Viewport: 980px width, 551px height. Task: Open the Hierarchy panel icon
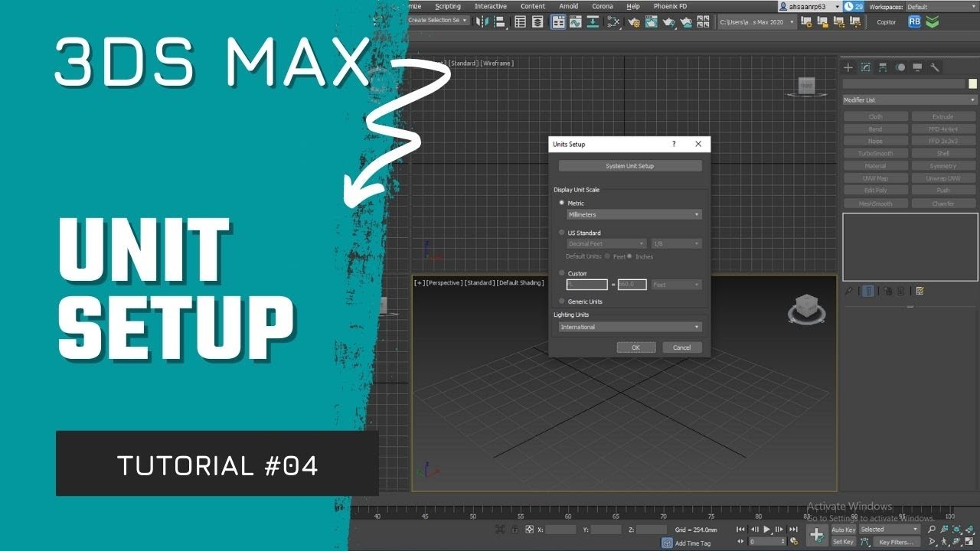click(883, 67)
